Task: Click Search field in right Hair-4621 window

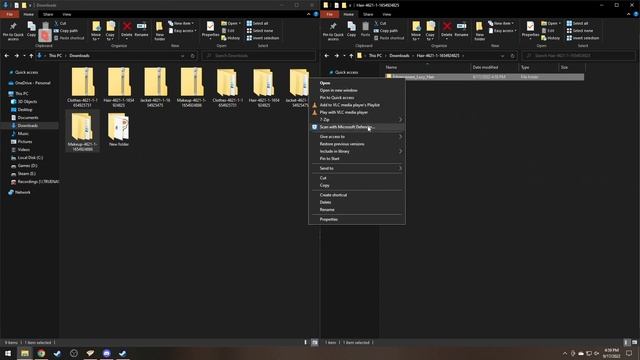Action: point(579,56)
